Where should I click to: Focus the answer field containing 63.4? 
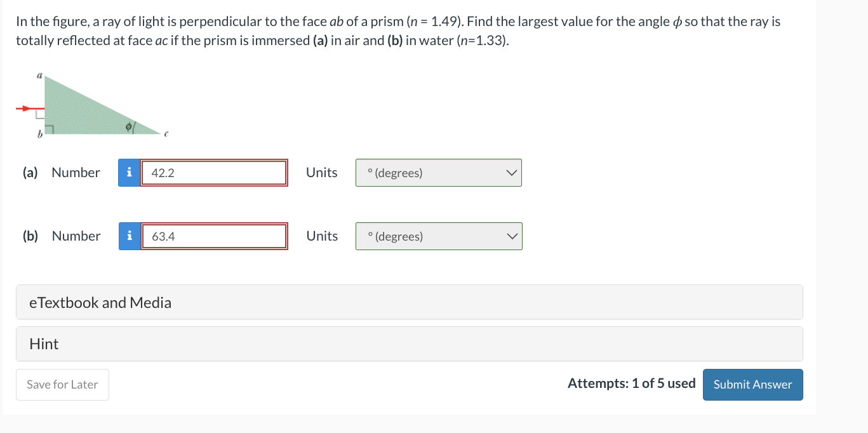click(x=214, y=236)
